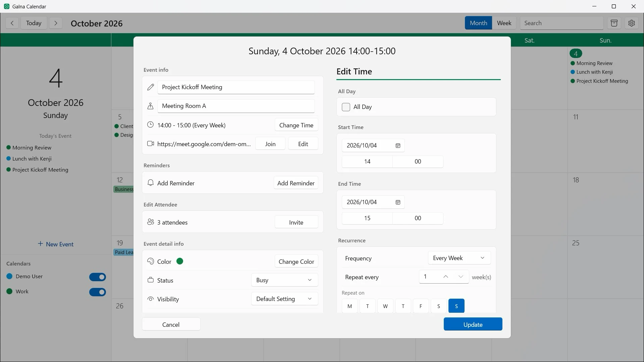The width and height of the screenshot is (644, 362).
Task: Open the Status Busy dropdown
Action: point(284,280)
